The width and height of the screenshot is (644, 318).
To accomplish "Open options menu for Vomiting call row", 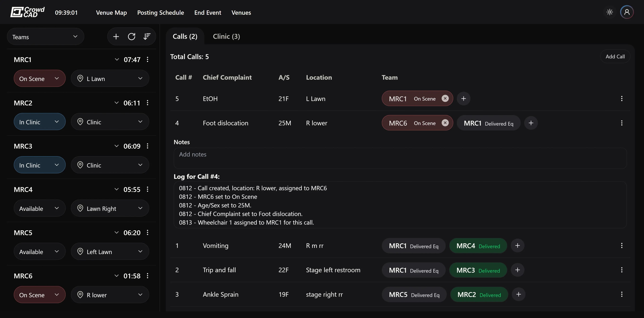I will click(622, 246).
